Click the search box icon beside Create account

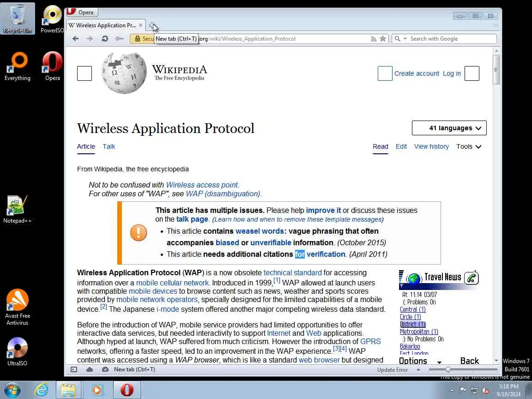385,73
